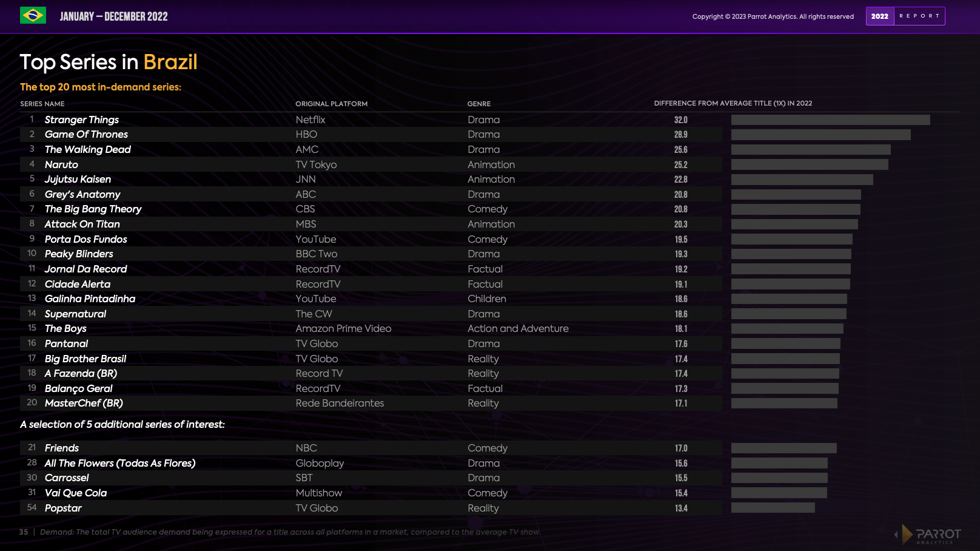Viewport: 980px width, 551px height.
Task: Select the 'Galinha Pintadinha' series name
Action: point(90,299)
